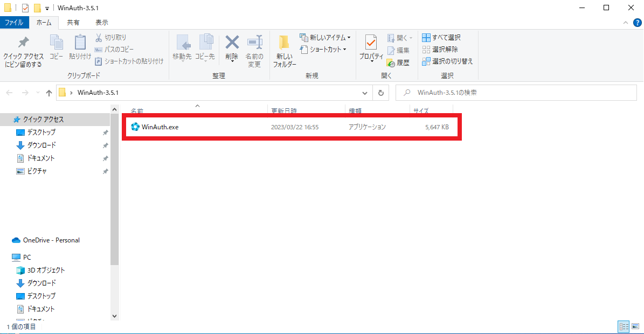Open Downloads under PC
The height and width of the screenshot is (334, 644).
click(41, 283)
